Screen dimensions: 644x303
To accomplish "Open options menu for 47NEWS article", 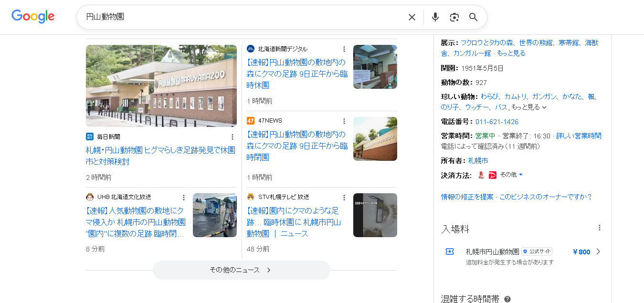I will (344, 121).
